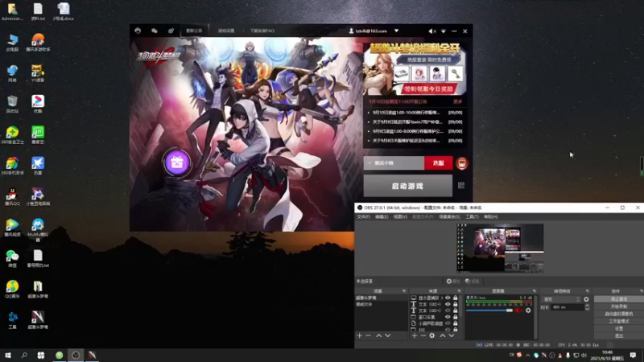Open mixer dock popout icon

(x=535, y=291)
